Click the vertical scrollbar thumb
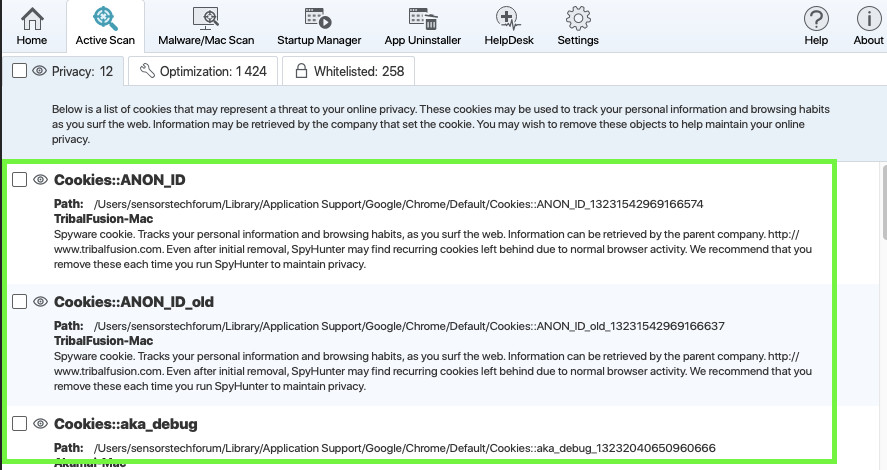The height and width of the screenshot is (470, 887). point(884,202)
